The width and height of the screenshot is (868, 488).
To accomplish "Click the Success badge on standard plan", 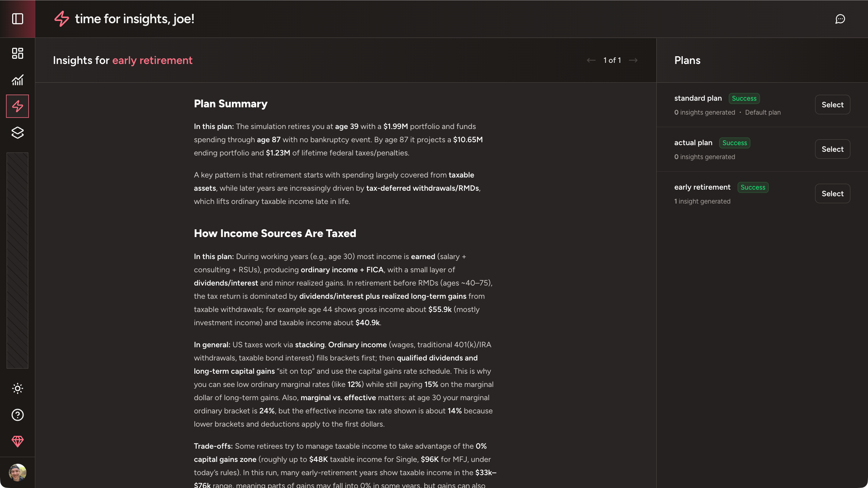I will (x=744, y=98).
